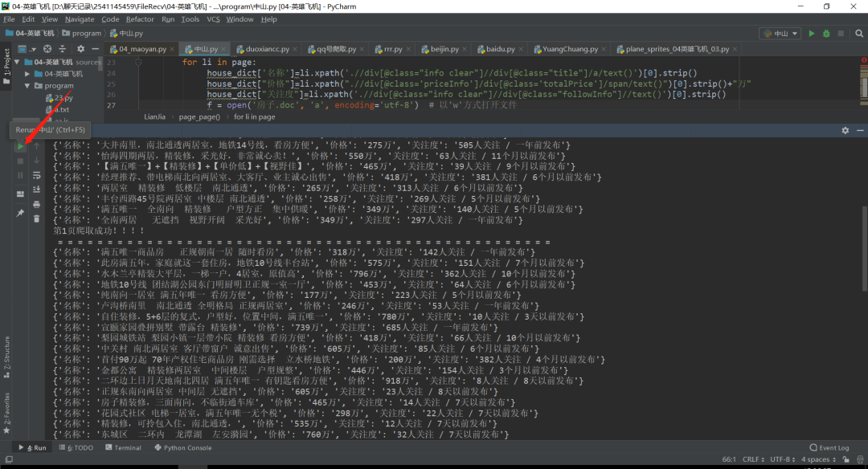Viewport: 868px width, 469px height.
Task: Toggle the read-only lock in status bar
Action: [845, 459]
